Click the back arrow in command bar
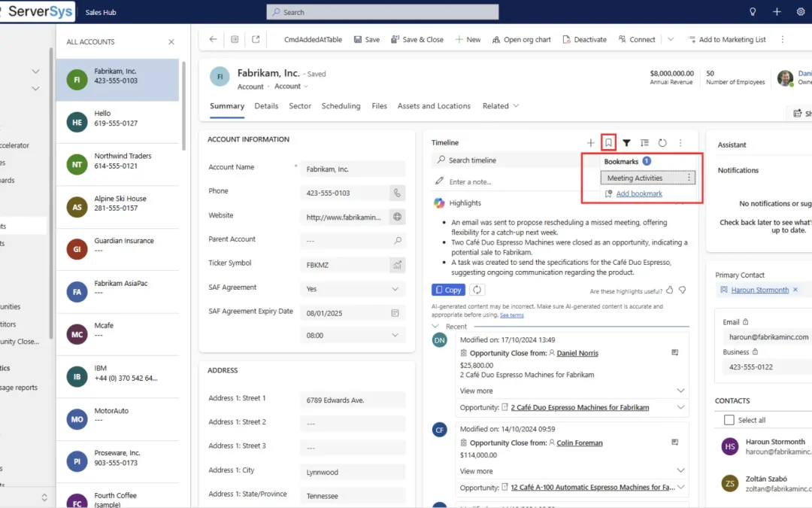812x508 pixels. [x=213, y=39]
